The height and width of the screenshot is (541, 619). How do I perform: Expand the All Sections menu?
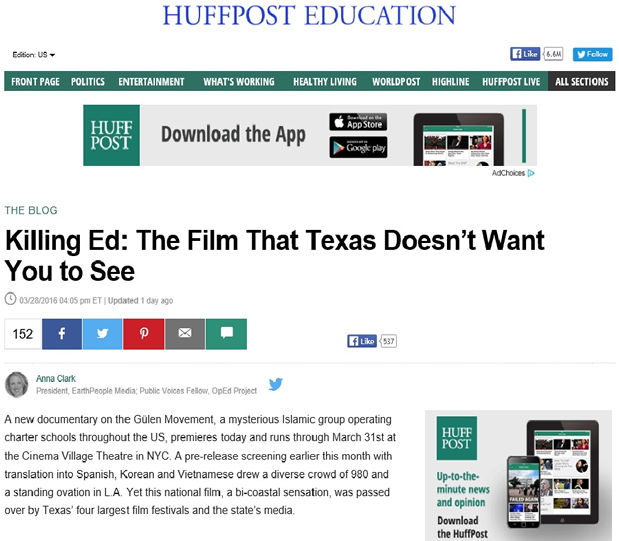(581, 81)
